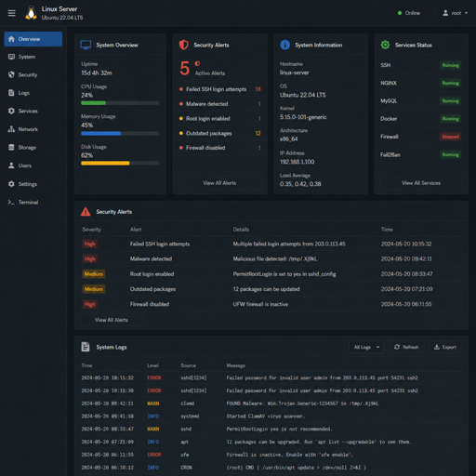
Task: Click the View All Services button
Action: [421, 183]
